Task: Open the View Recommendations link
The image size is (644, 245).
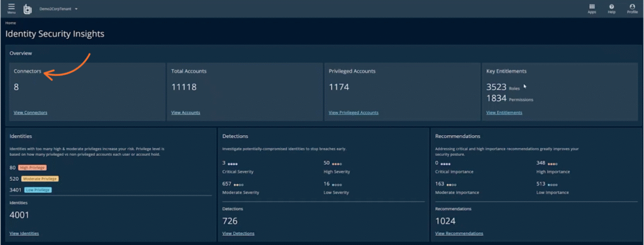Action: (x=459, y=233)
